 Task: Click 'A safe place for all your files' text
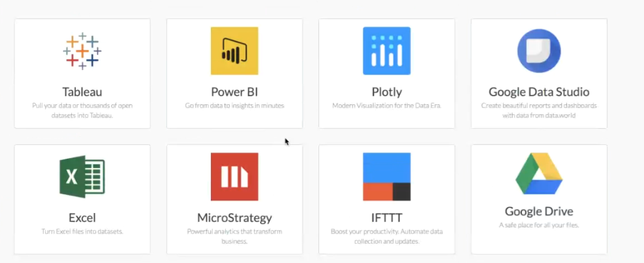[539, 226]
